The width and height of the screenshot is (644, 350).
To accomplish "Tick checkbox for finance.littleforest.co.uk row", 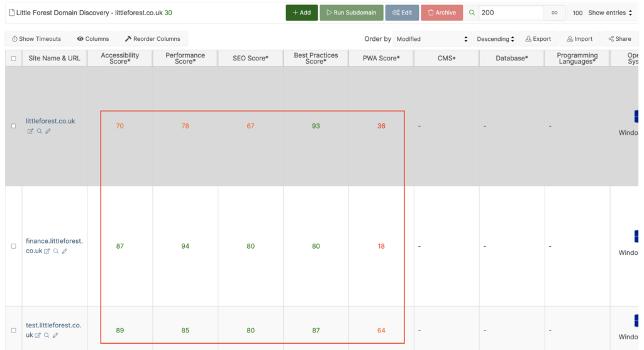I will click(14, 246).
